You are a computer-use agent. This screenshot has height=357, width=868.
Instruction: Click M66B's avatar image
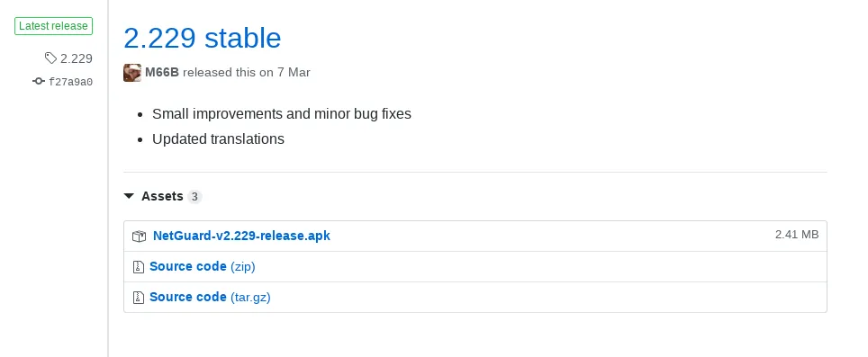(x=132, y=73)
